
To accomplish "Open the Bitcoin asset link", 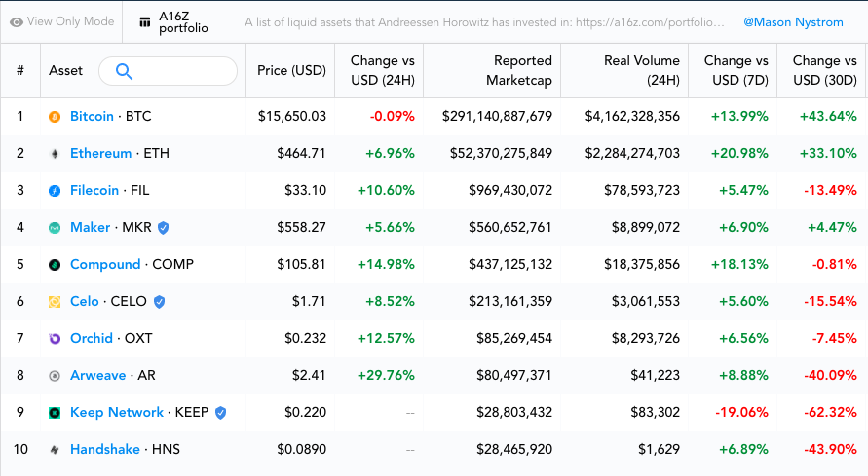I will tap(92, 116).
